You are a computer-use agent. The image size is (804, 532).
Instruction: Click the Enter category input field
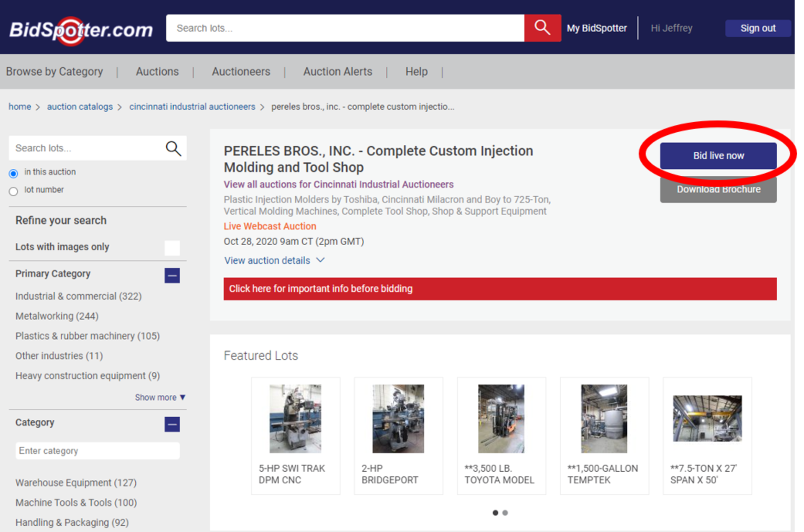pyautogui.click(x=98, y=451)
